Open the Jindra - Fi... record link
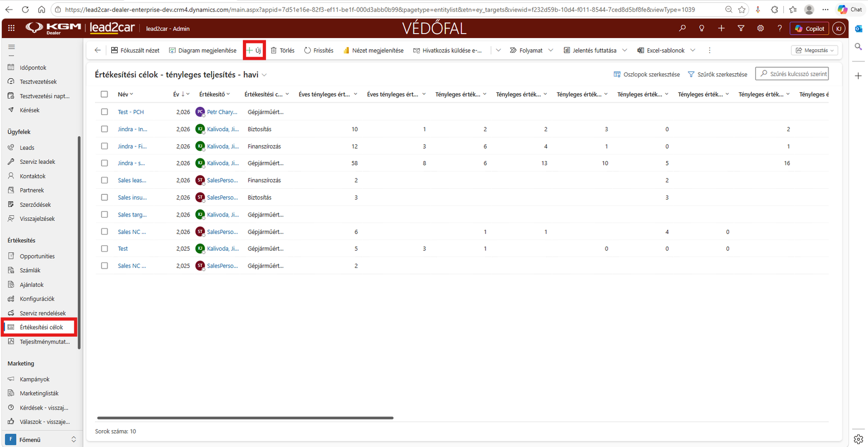Screen dimensions: 868x447 pyautogui.click(x=132, y=146)
